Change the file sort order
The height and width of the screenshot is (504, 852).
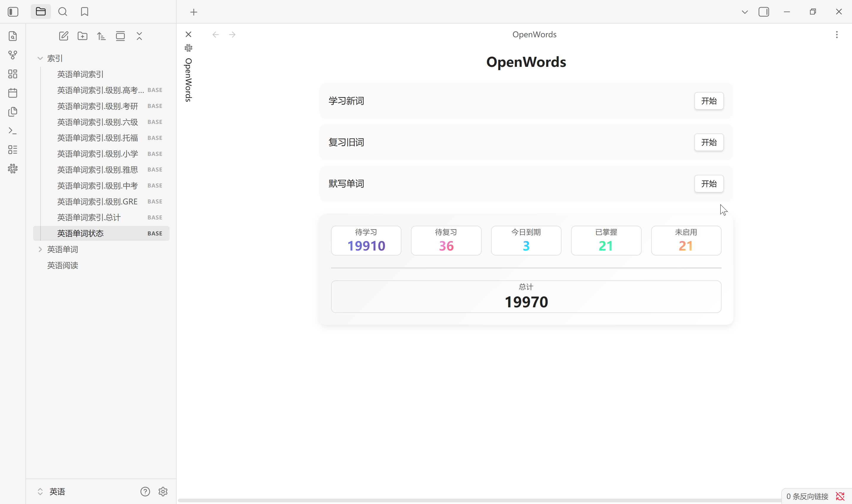tap(101, 36)
